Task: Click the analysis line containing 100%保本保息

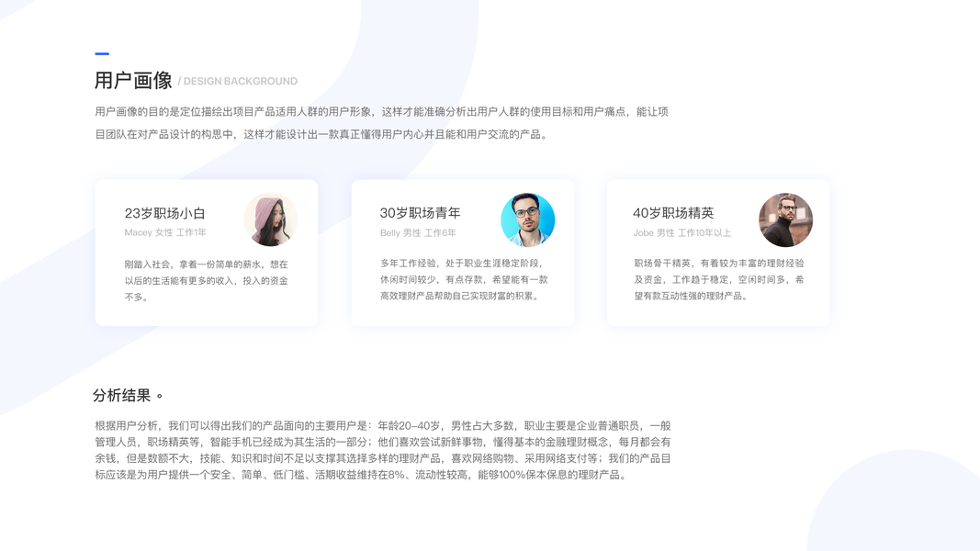Action: click(x=362, y=475)
